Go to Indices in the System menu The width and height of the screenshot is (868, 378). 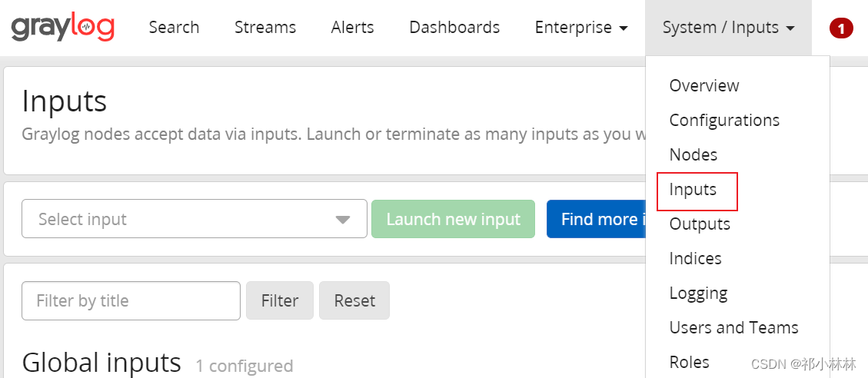pyautogui.click(x=695, y=258)
